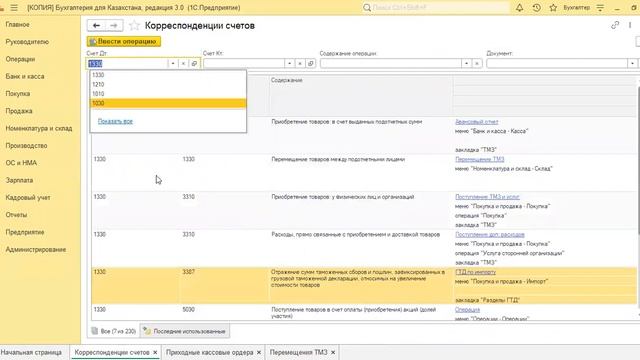Open Поступление доп. расходов link
640x360 pixels.
coord(489,234)
